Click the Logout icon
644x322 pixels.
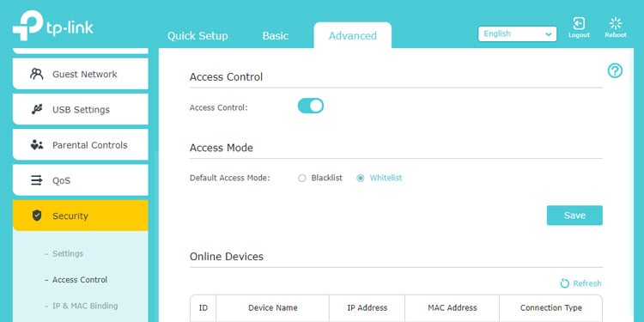point(579,23)
